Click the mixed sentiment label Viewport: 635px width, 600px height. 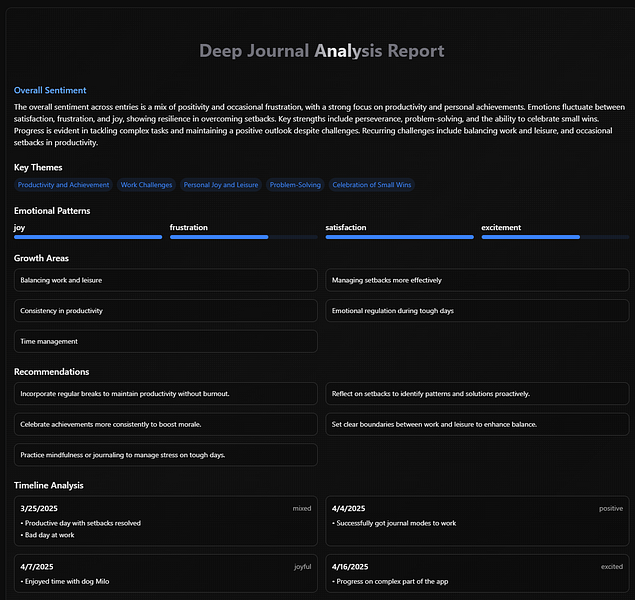pyautogui.click(x=302, y=509)
